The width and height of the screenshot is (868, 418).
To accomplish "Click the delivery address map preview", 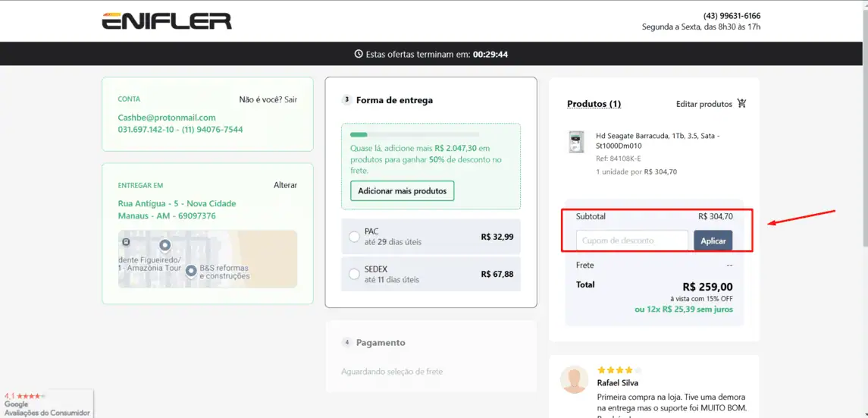I will [x=208, y=259].
